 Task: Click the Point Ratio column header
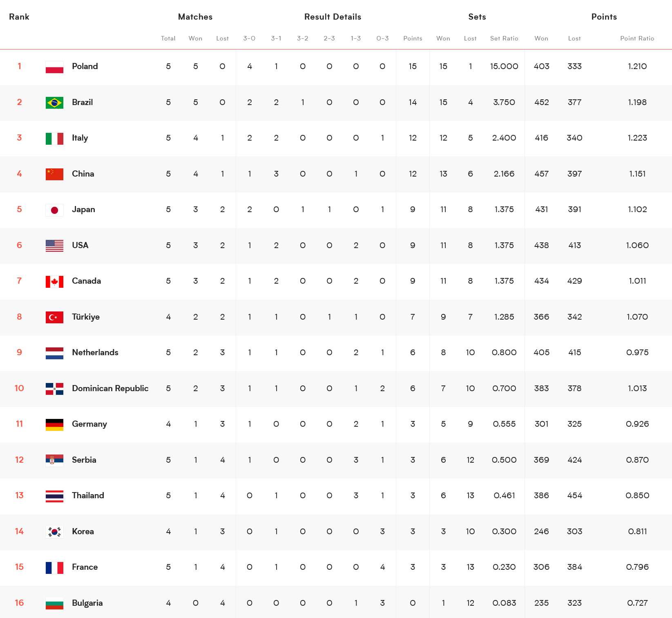tap(636, 38)
